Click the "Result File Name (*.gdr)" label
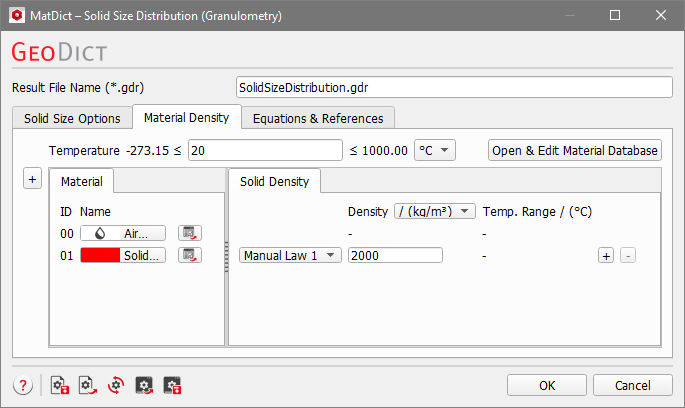This screenshot has height=408, width=685. (78, 88)
